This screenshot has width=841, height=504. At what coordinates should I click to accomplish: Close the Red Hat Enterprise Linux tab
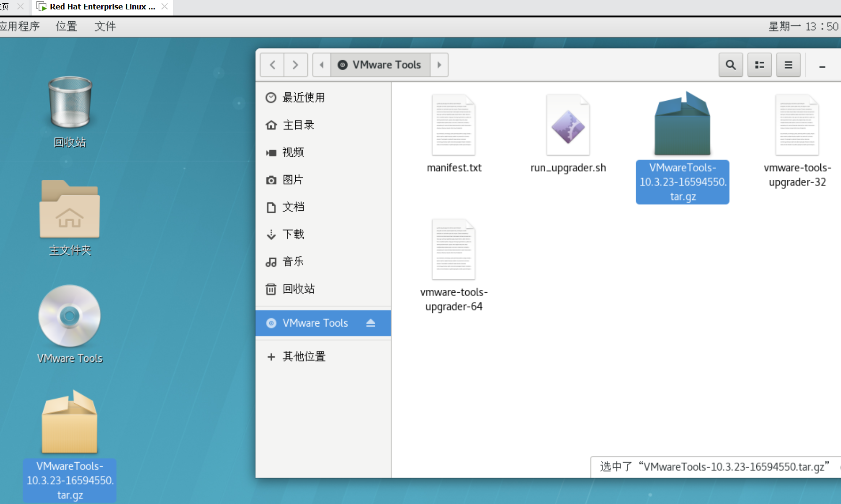[x=164, y=7]
